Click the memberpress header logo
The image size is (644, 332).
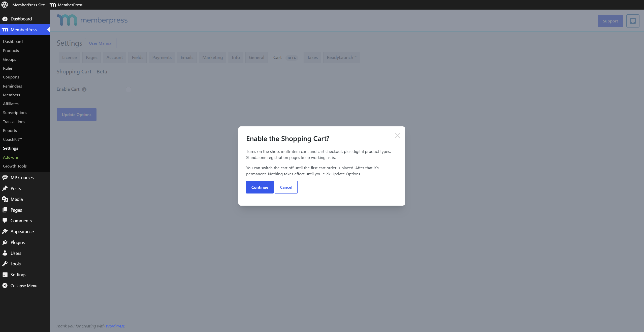[x=92, y=20]
